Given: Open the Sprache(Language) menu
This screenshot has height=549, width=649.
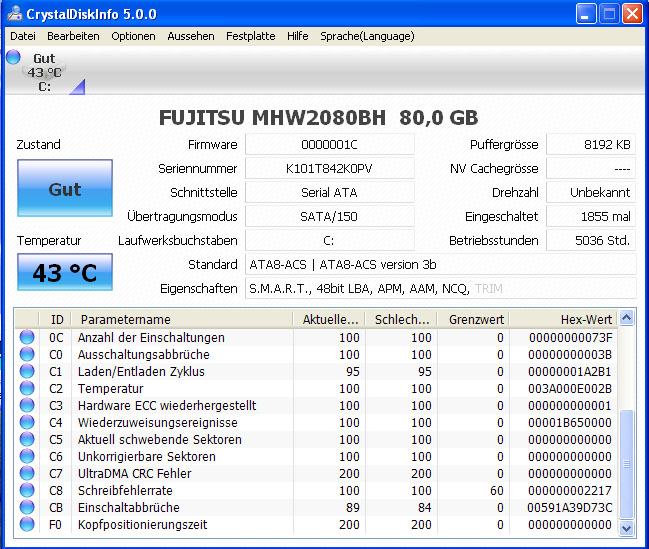Looking at the screenshot, I should [x=367, y=36].
